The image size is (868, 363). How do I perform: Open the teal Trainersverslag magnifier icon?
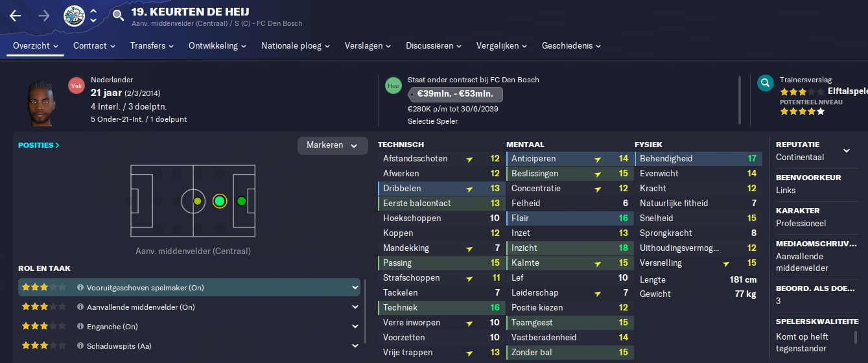[x=766, y=83]
